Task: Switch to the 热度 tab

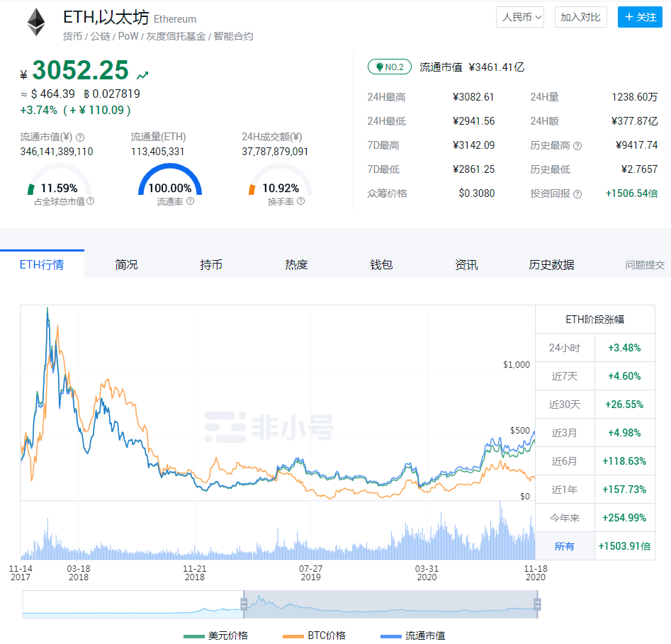Action: [x=297, y=264]
